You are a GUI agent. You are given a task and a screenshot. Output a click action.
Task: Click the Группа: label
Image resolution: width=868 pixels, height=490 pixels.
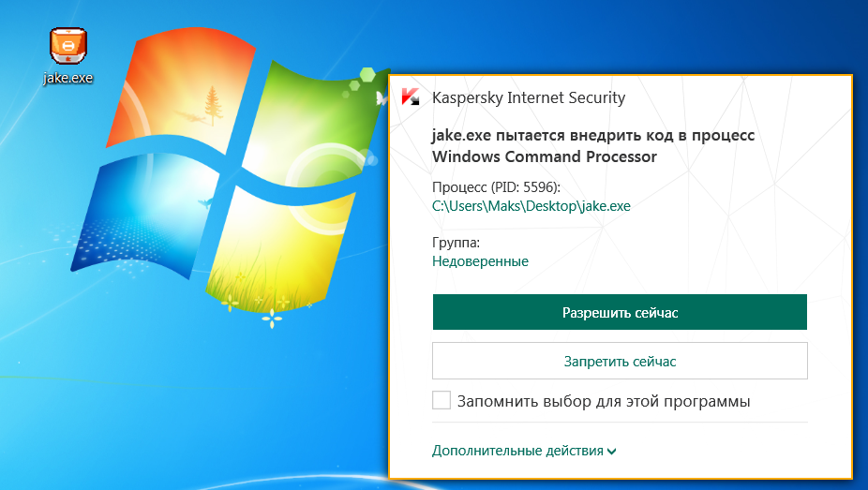click(456, 243)
